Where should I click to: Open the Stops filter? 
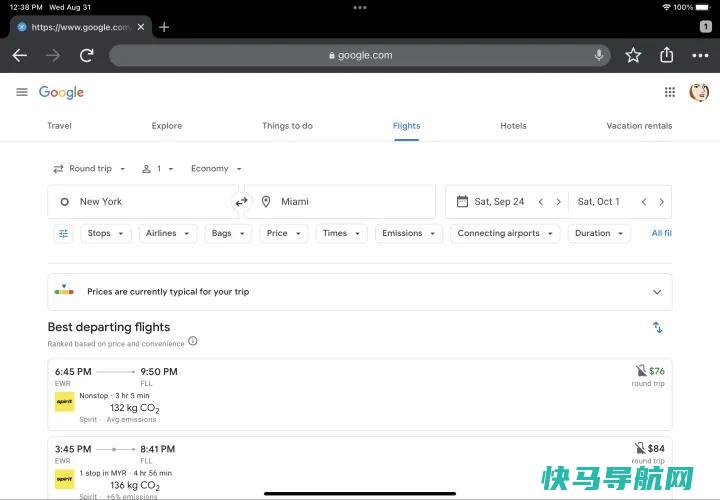(106, 233)
